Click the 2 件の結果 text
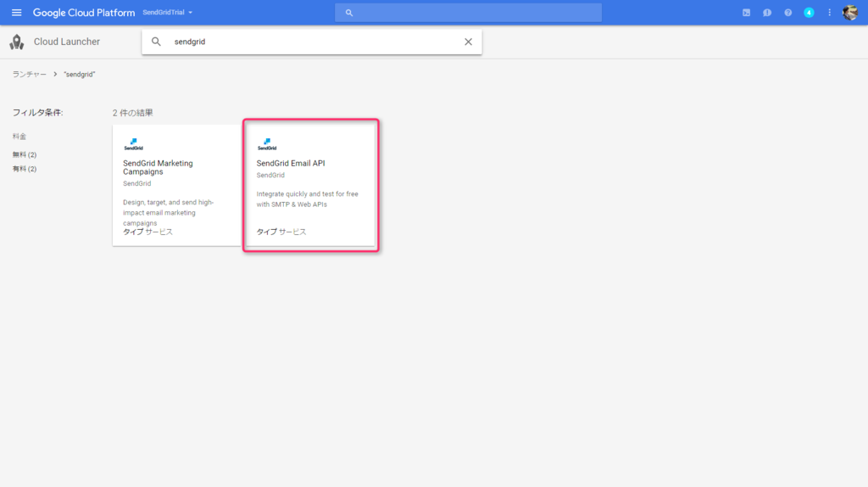 point(133,113)
